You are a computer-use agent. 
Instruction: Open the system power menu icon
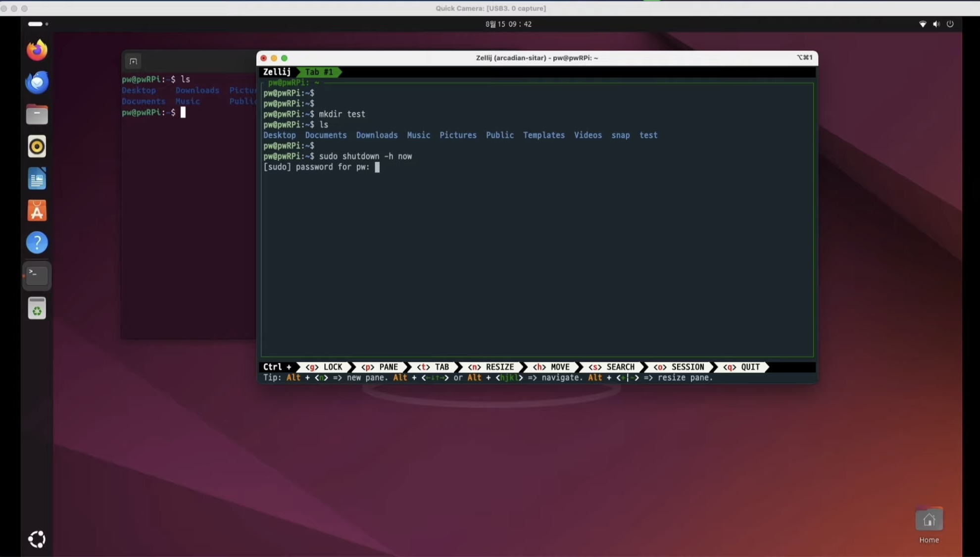click(x=950, y=24)
